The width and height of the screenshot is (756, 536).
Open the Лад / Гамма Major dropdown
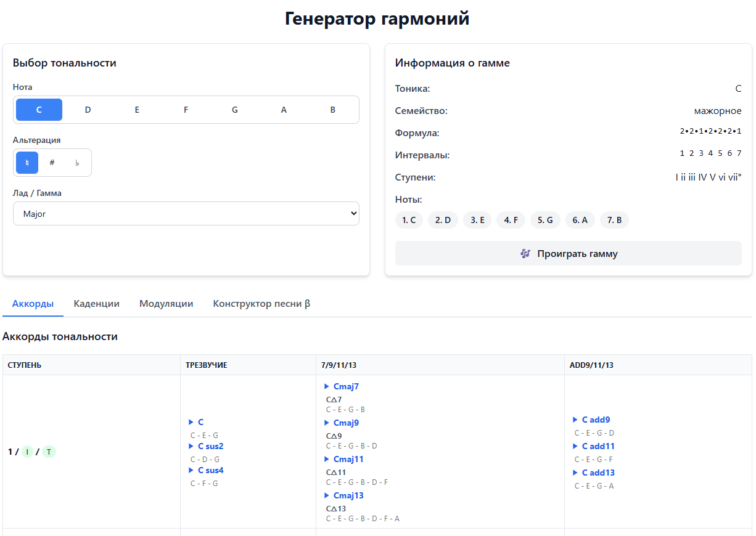[x=186, y=214]
